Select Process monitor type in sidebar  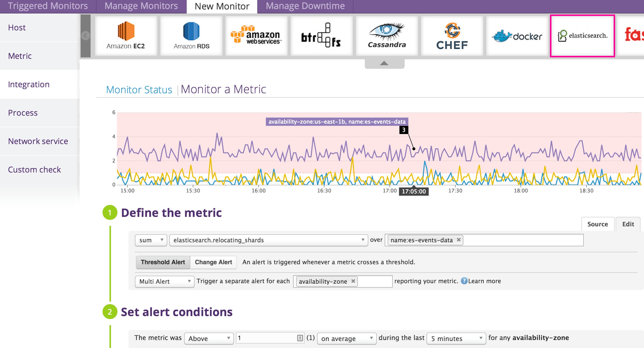23,113
